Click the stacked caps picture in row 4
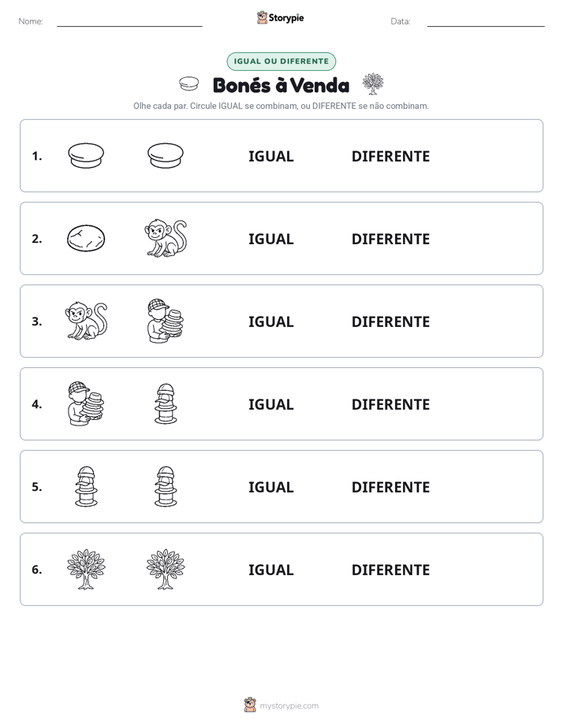 [166, 403]
